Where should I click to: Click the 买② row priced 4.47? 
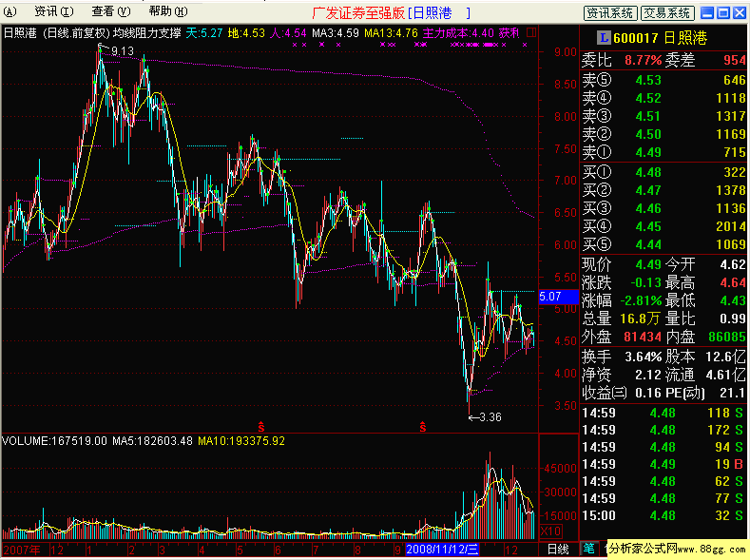click(663, 190)
